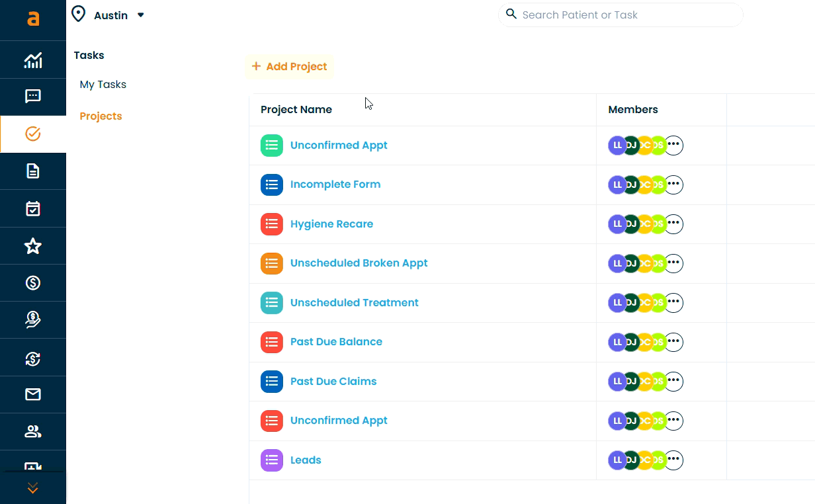This screenshot has width=815, height=504.
Task: Open the analytics chart icon in sidebar
Action: (32, 60)
